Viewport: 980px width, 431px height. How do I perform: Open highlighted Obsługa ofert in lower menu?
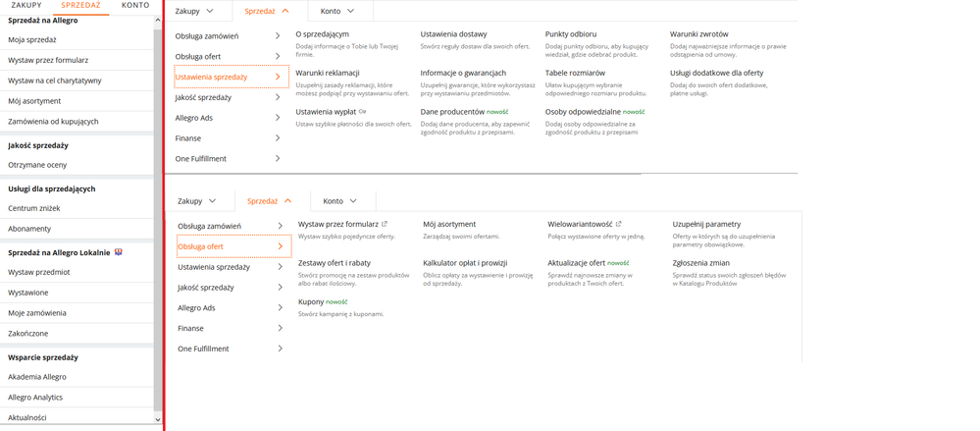[233, 246]
